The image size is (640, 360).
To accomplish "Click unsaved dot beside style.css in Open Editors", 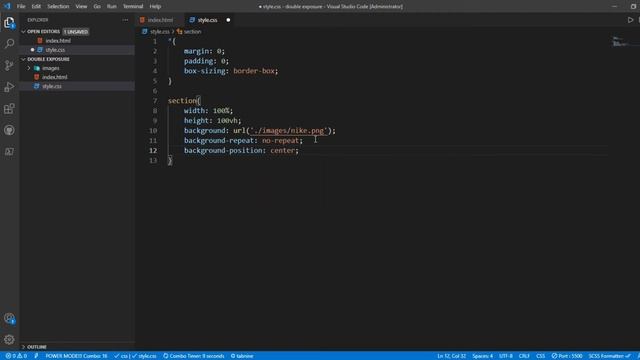I will (32, 50).
